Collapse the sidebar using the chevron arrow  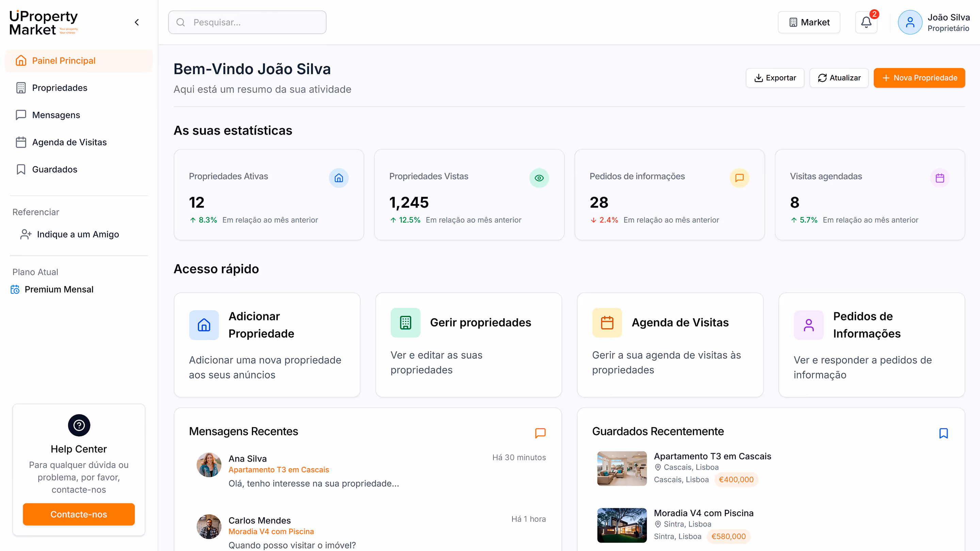136,22
